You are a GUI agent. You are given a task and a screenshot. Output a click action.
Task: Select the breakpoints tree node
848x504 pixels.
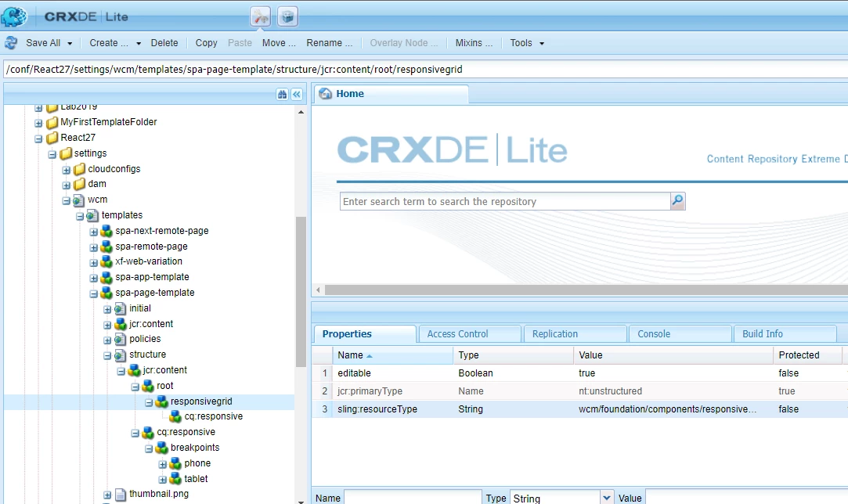click(x=195, y=448)
